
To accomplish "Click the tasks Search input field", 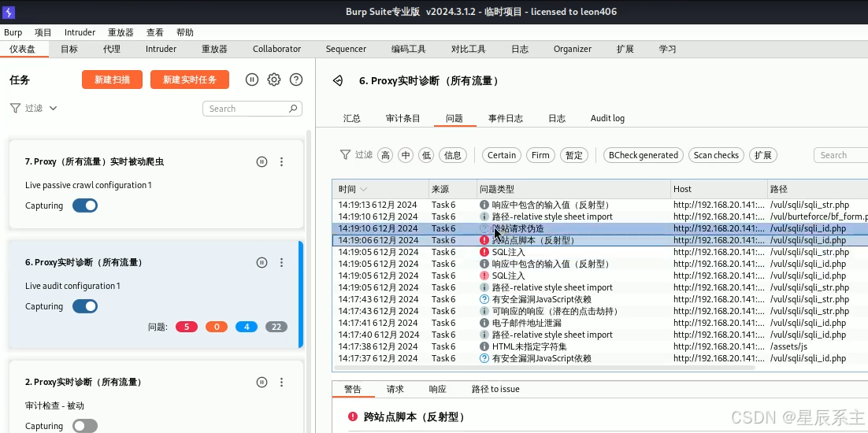I will click(x=252, y=109).
